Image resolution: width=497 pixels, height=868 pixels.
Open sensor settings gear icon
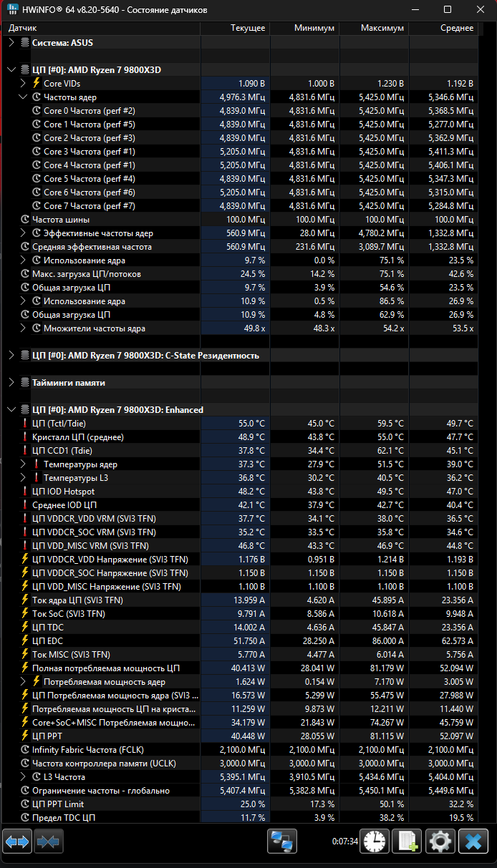(x=440, y=841)
